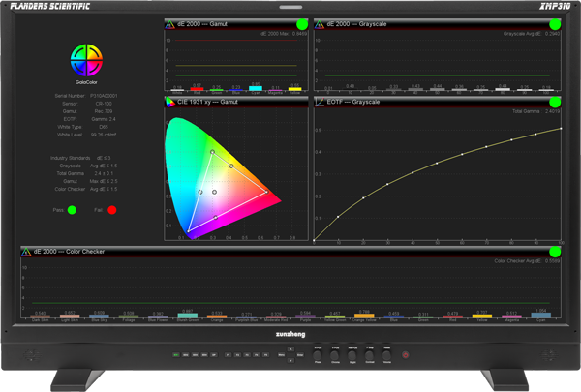Click the down arrow button on front panel

click(x=290, y=360)
